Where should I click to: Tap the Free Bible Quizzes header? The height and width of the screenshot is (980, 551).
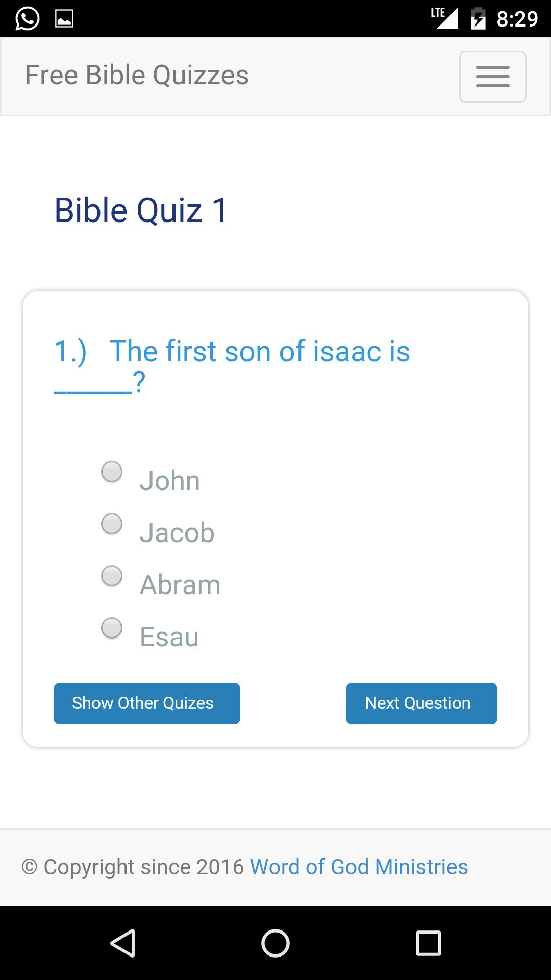point(136,75)
